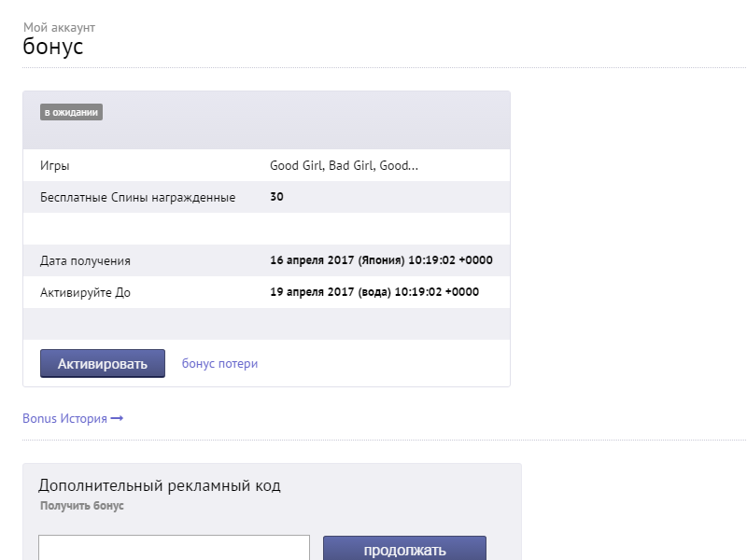Click the free spins value 30
The height and width of the screenshot is (560, 747).
[276, 198]
